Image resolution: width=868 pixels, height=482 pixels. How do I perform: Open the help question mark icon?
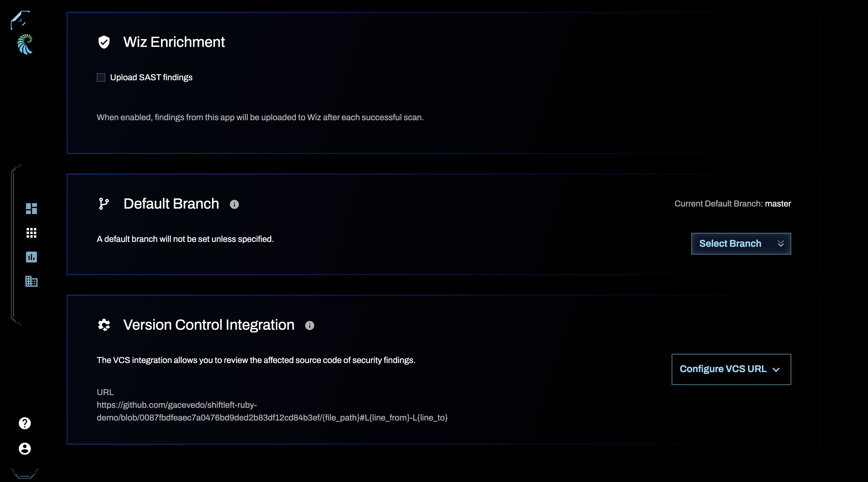24,423
